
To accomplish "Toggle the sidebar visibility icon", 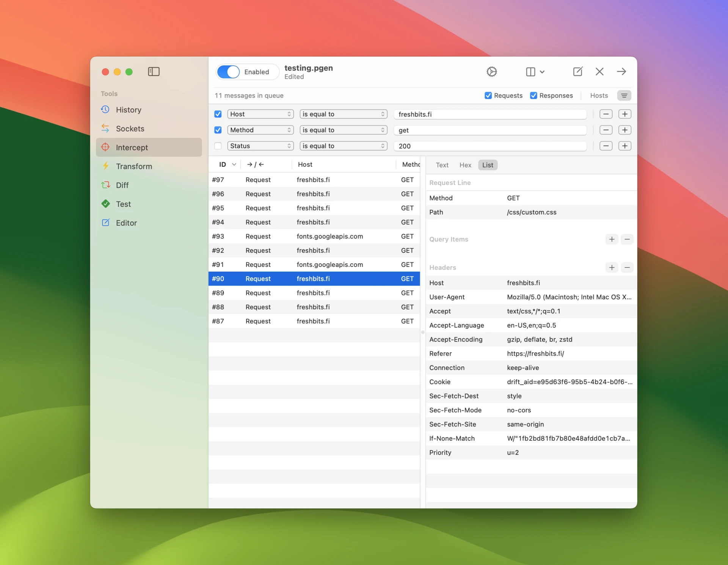I will pyautogui.click(x=154, y=72).
